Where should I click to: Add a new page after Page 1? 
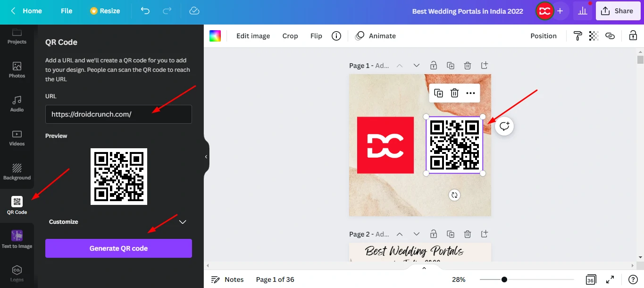pyautogui.click(x=485, y=66)
